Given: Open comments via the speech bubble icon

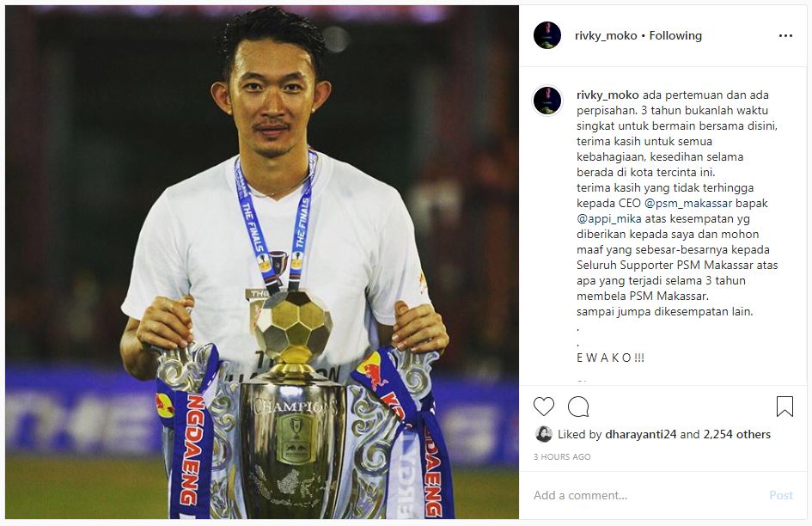Looking at the screenshot, I should pyautogui.click(x=578, y=407).
